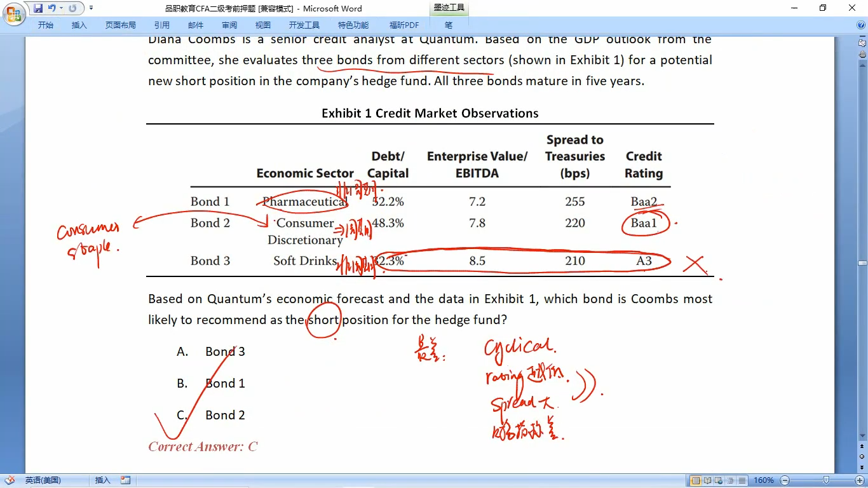Click the Economic Sector column header
The height and width of the screenshot is (488, 868).
tap(305, 173)
